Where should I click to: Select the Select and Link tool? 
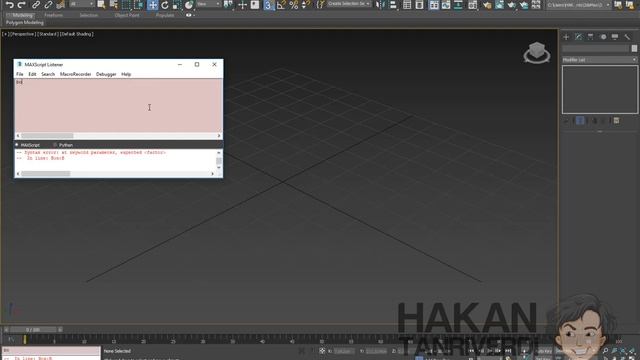(36, 5)
